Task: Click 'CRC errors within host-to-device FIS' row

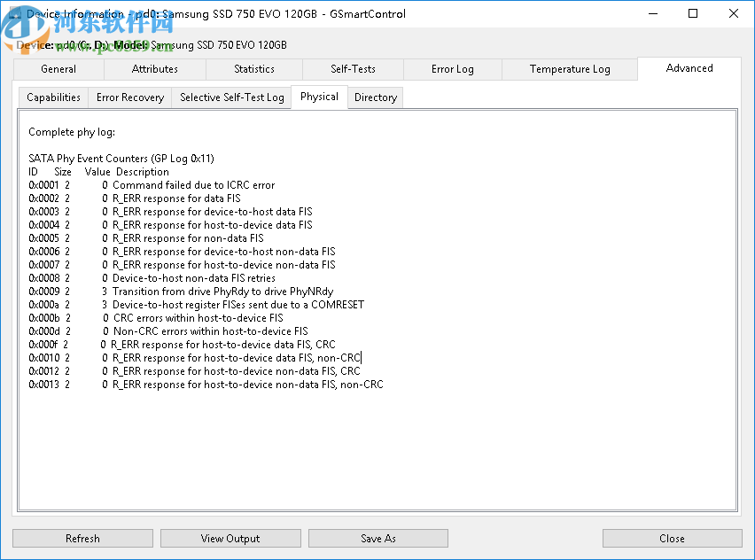Action: [156, 318]
